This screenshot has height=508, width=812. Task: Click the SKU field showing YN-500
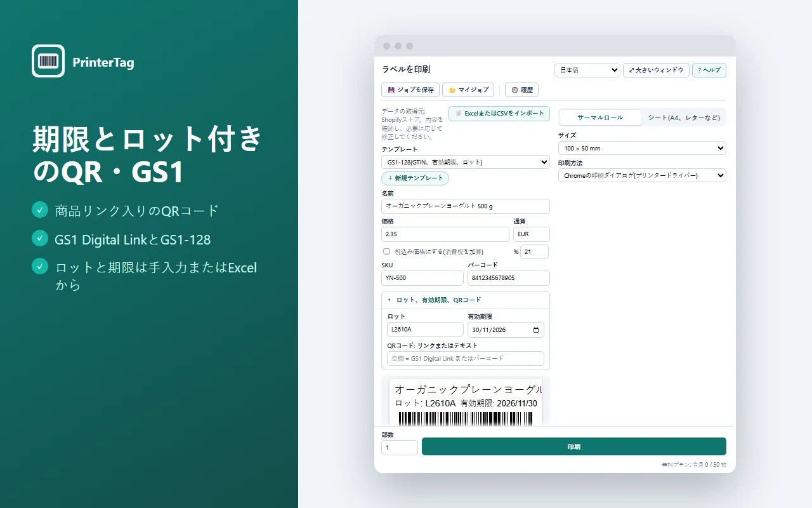(x=422, y=278)
